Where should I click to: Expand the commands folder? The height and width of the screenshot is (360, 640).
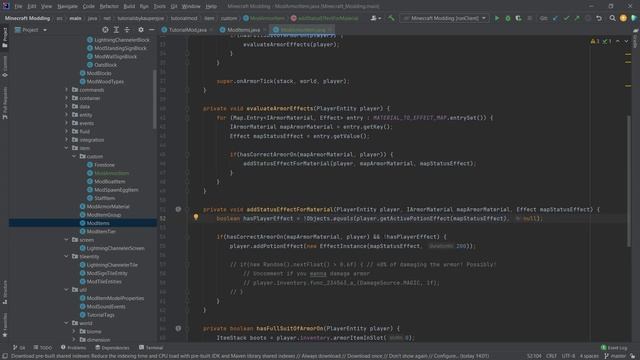tap(67, 90)
